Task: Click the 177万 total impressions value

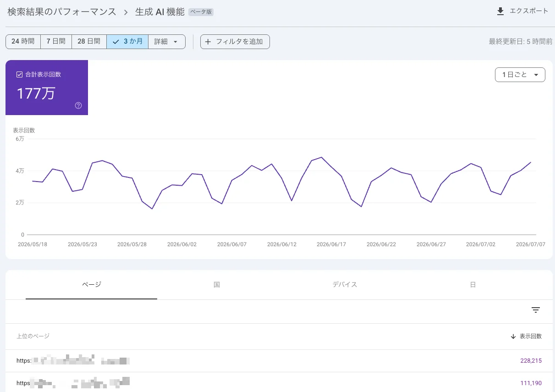Action: [36, 94]
